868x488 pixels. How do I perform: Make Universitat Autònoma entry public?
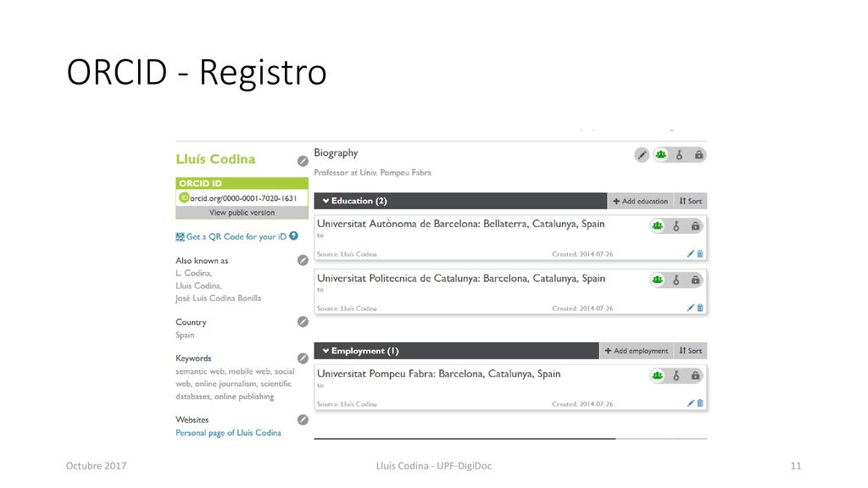[657, 225]
